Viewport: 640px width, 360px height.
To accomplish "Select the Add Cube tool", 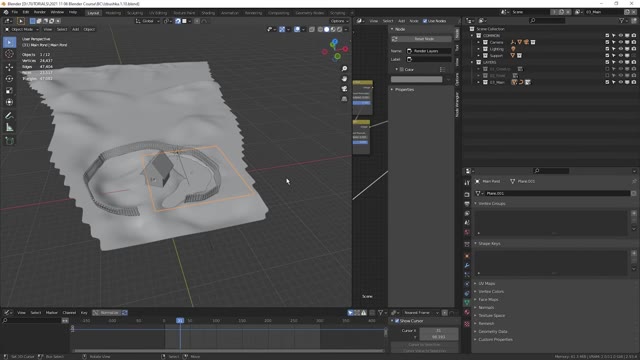I will (x=9, y=141).
